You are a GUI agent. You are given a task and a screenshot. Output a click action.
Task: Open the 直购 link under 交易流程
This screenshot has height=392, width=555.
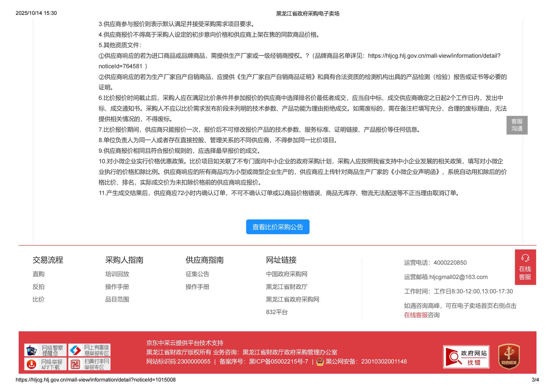[x=38, y=274]
